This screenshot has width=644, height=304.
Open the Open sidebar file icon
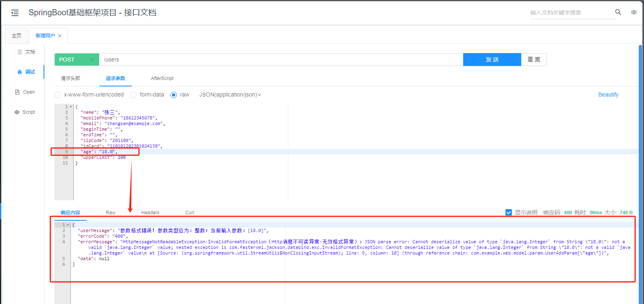pos(17,92)
